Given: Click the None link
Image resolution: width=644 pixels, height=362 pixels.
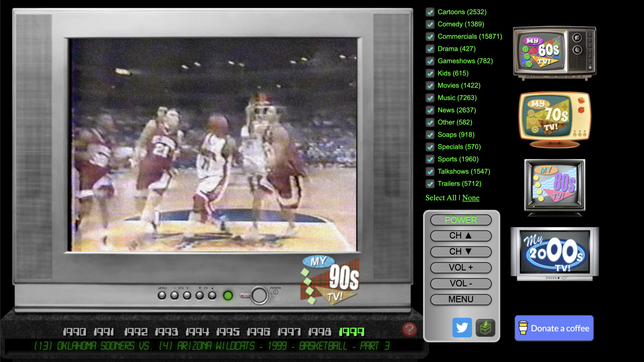Looking at the screenshot, I should (471, 198).
